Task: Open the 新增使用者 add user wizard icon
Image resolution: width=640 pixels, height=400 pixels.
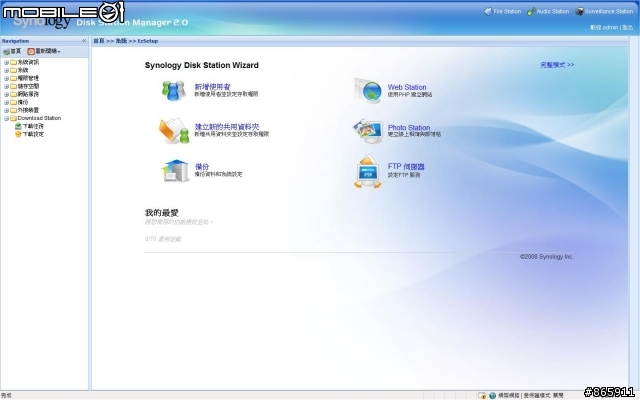Action: (173, 90)
